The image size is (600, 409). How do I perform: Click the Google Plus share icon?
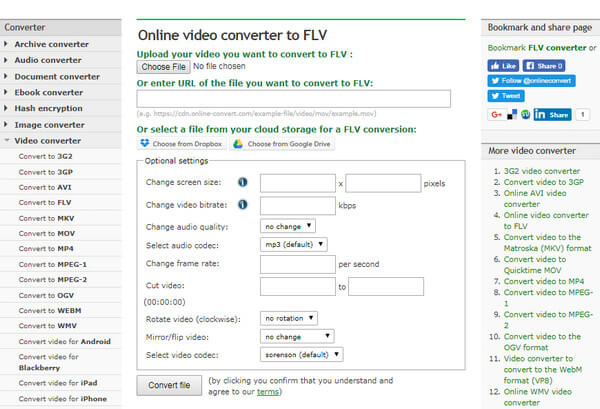pyautogui.click(x=497, y=115)
